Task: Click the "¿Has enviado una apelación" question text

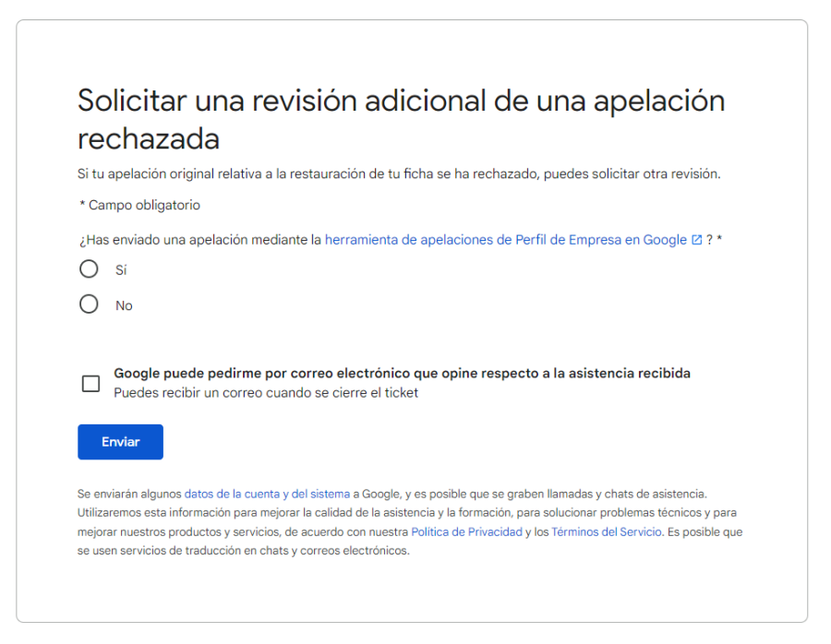Action: pos(199,240)
